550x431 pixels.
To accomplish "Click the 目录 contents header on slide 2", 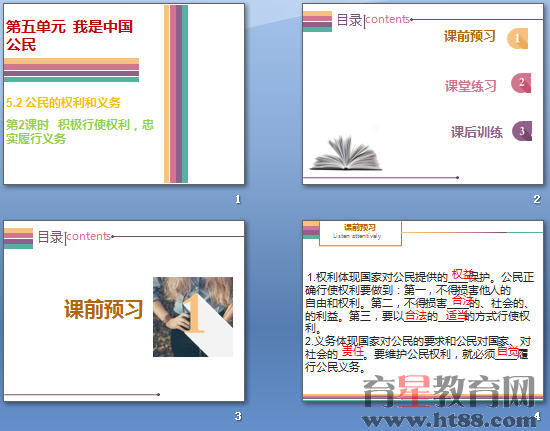I will tap(373, 20).
